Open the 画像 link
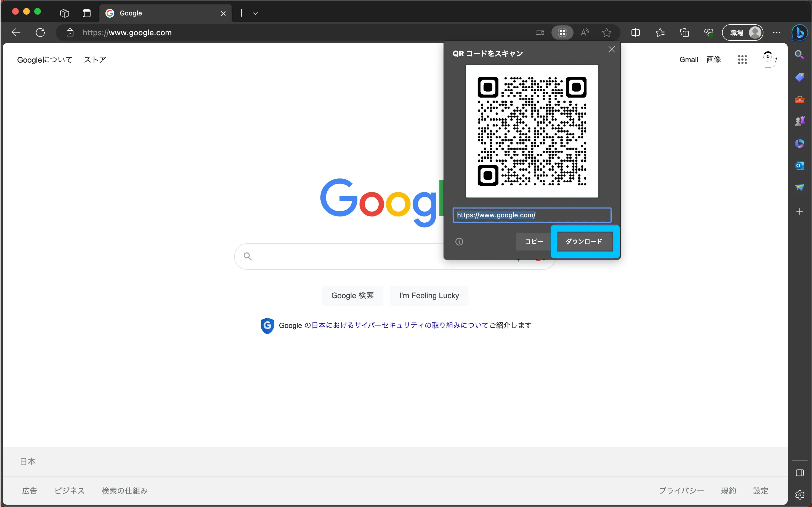 click(714, 60)
